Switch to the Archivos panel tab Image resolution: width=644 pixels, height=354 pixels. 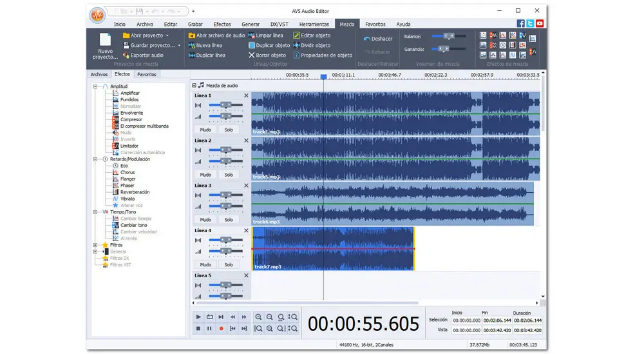click(x=99, y=74)
